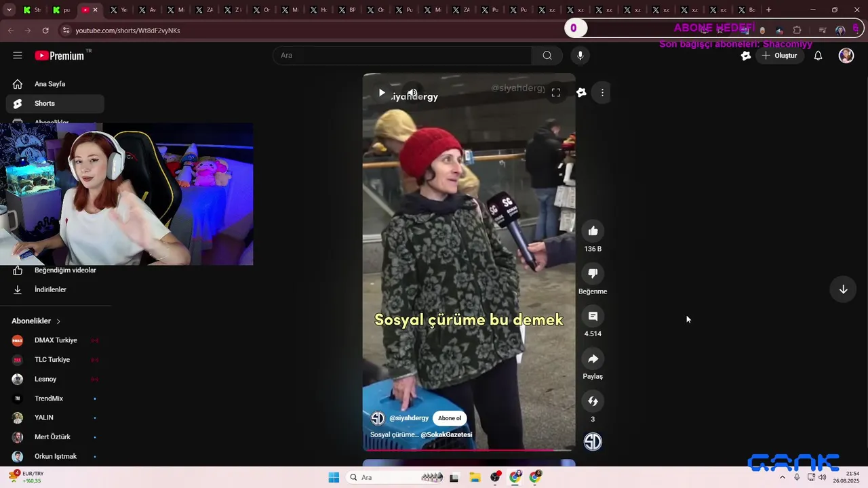Switch to the X tab 'BF'
Viewport: 868px width, 488px height.
coord(347,10)
